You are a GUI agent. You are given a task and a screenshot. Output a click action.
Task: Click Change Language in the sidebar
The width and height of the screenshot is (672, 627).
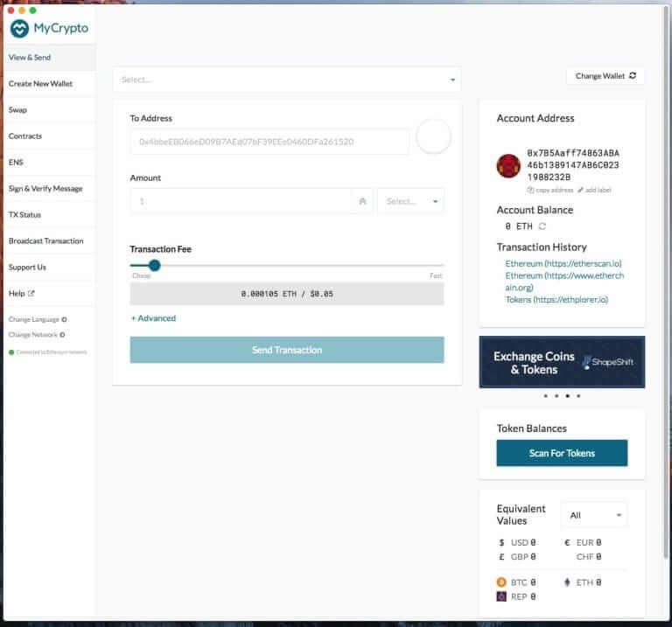point(38,319)
